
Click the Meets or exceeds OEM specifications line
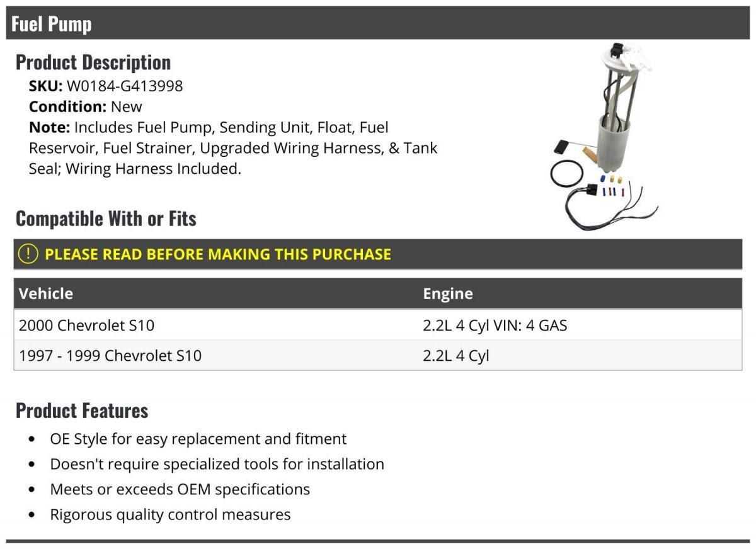tap(180, 489)
